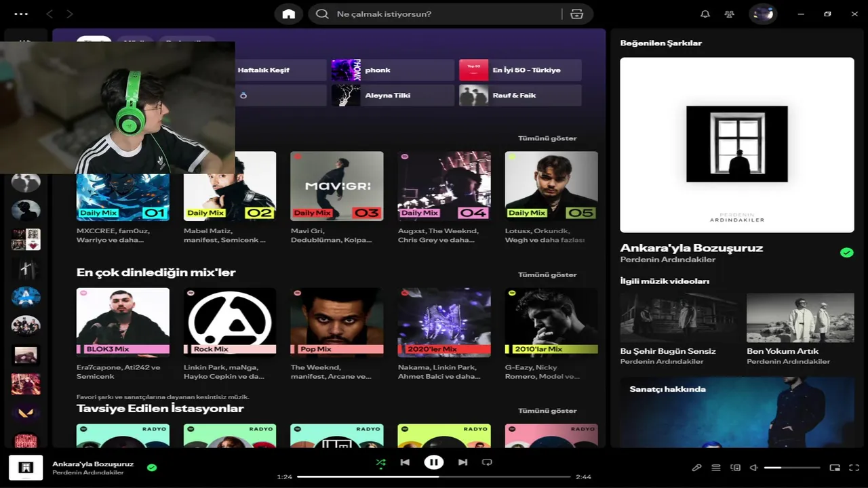Image resolution: width=868 pixels, height=488 pixels.
Task: Open the Daily Mix 02 card
Action: click(x=230, y=199)
